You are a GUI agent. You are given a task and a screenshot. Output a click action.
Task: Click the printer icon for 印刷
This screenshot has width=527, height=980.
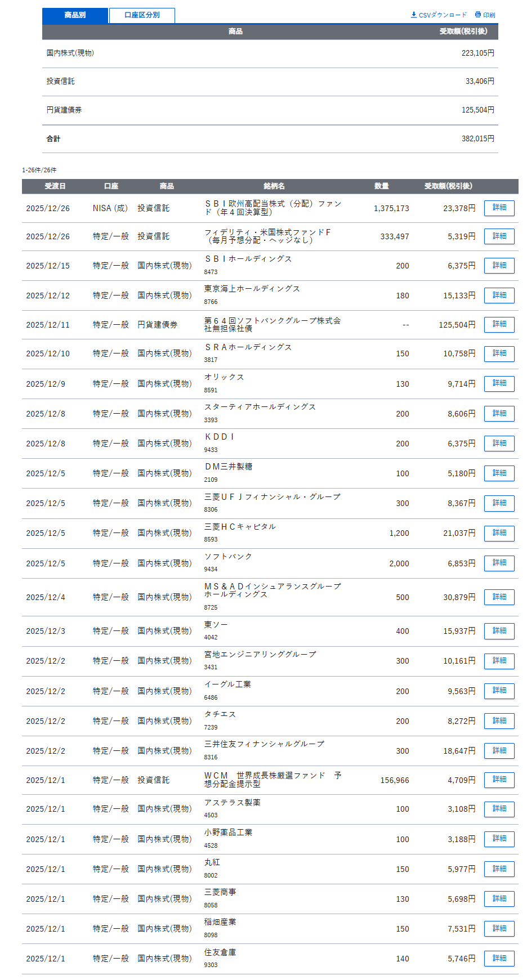click(x=478, y=15)
